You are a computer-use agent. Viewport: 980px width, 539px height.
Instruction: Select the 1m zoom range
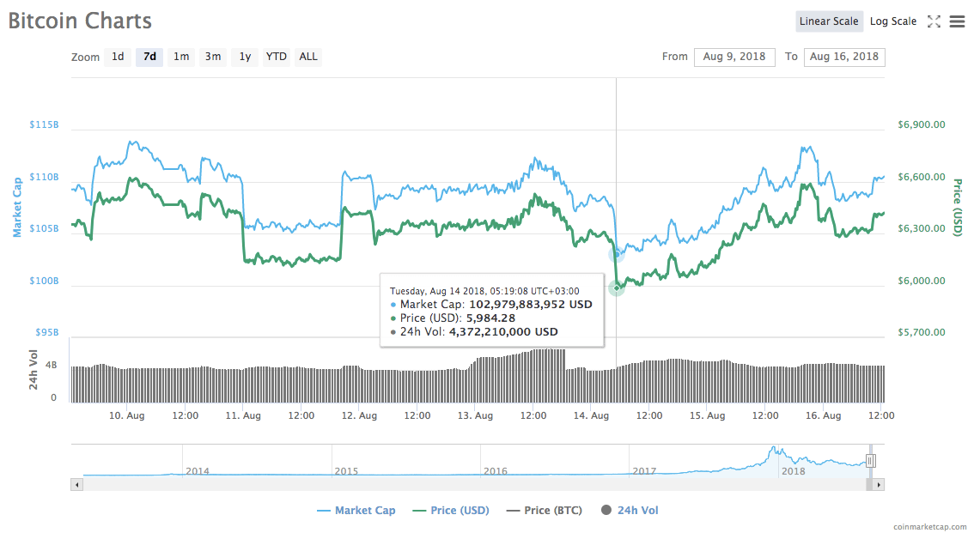click(x=181, y=57)
